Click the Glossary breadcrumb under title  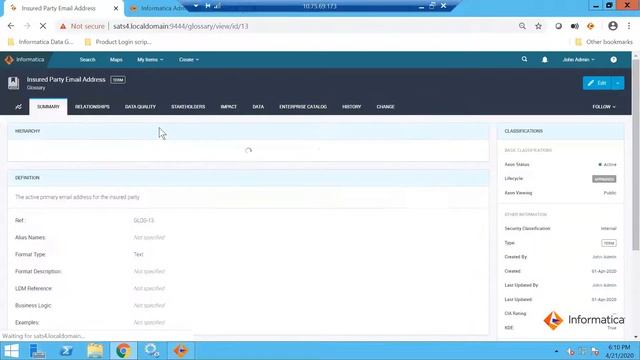[x=36, y=88]
